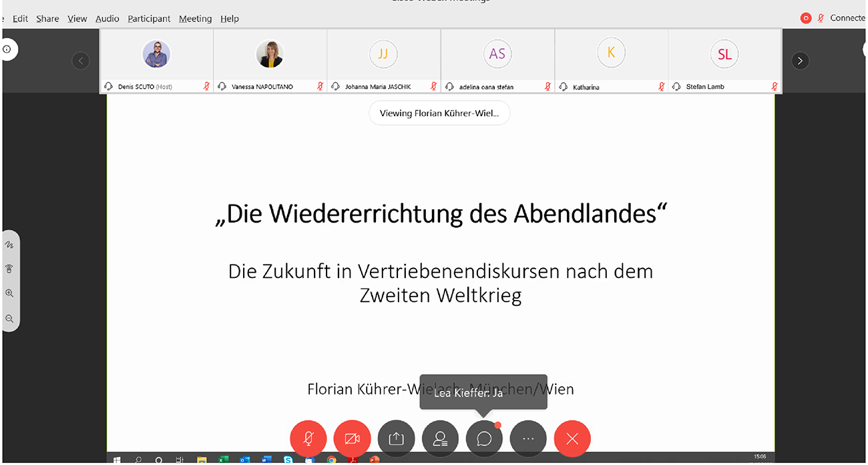
Task: Unmute the microphone
Action: [x=308, y=438]
